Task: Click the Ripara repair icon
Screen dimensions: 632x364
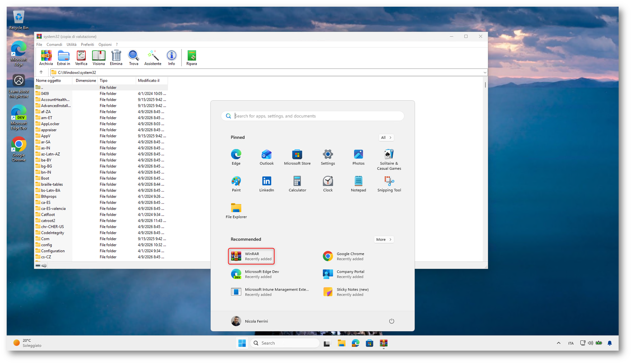Action: [x=191, y=58]
